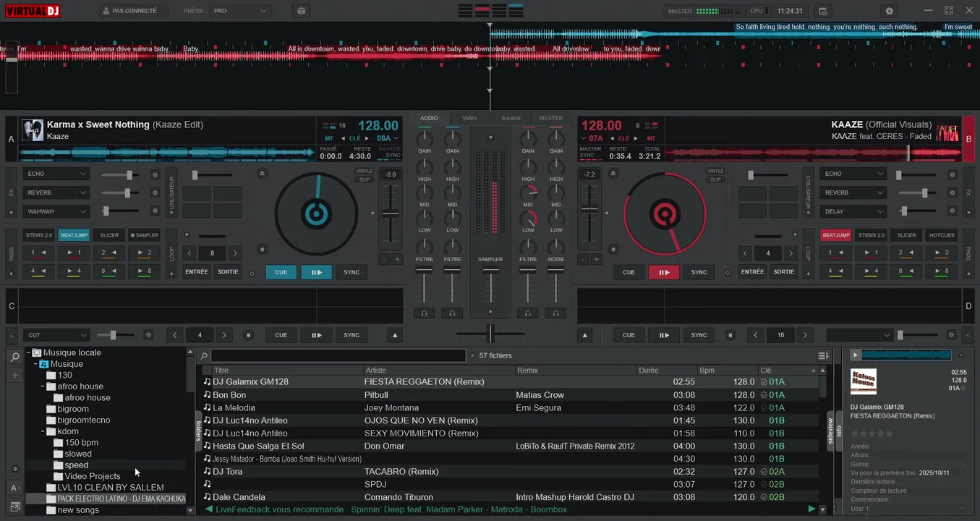The width and height of the screenshot is (980, 521).
Task: Stop deck B with the square button
Action: pyautogui.click(x=613, y=250)
